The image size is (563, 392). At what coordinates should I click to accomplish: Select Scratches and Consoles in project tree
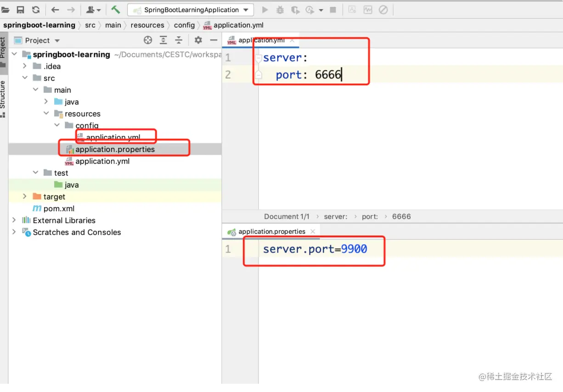point(77,232)
